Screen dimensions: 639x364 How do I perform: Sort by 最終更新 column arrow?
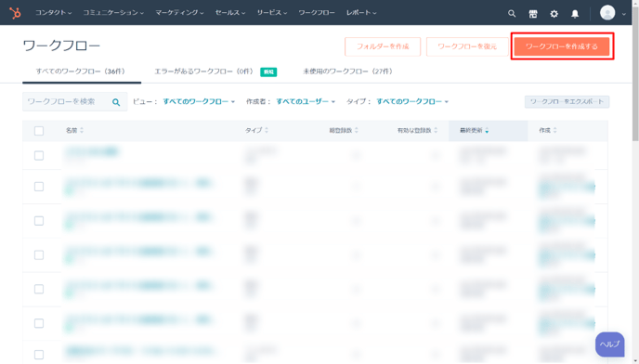487,130
